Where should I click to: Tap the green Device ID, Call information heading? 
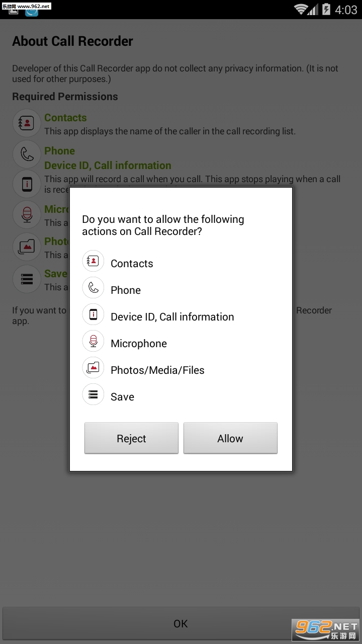click(108, 166)
